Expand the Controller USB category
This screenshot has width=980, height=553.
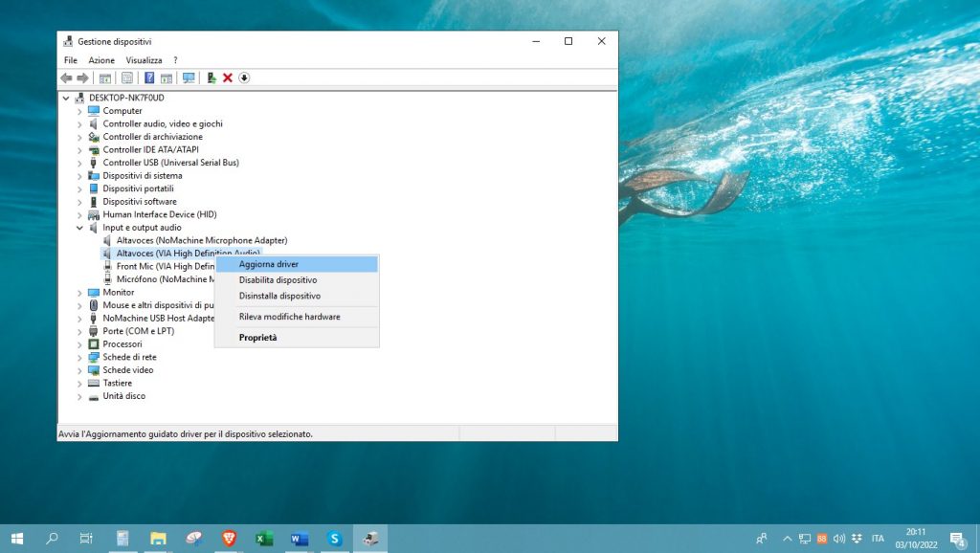[79, 163]
